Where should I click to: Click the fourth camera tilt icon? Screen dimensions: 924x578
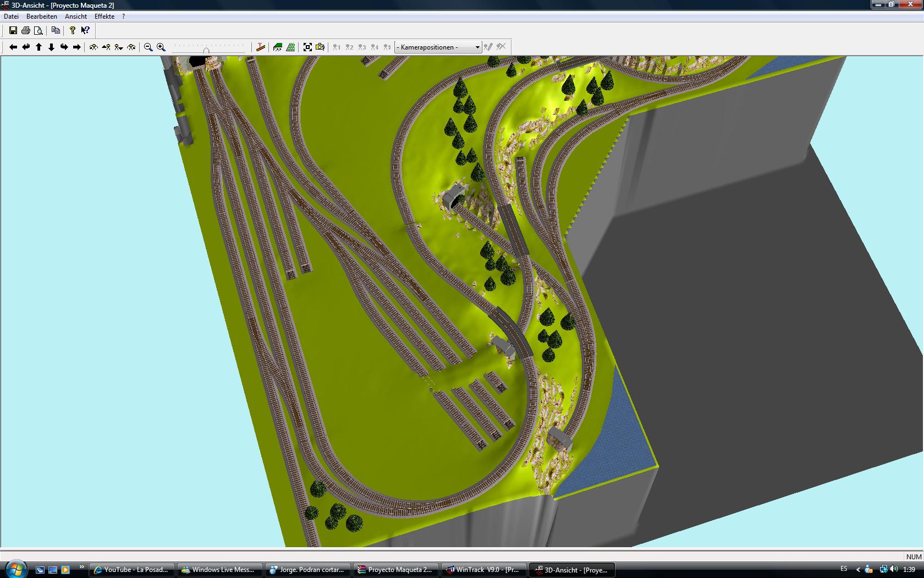pyautogui.click(x=131, y=47)
